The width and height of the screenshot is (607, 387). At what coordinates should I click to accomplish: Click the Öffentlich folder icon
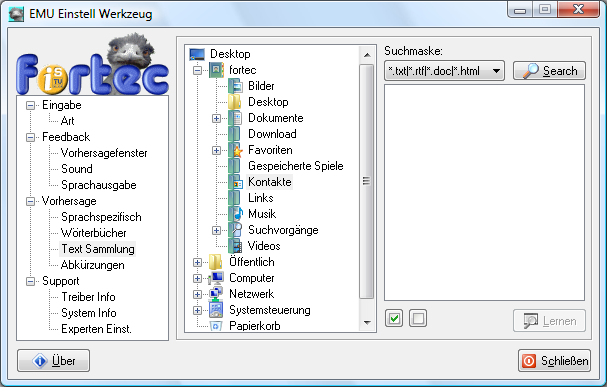coord(216,262)
